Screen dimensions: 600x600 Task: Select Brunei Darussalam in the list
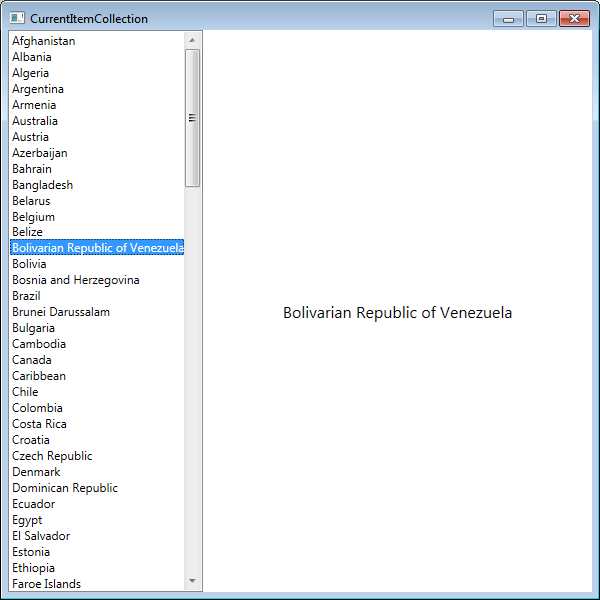point(97,312)
